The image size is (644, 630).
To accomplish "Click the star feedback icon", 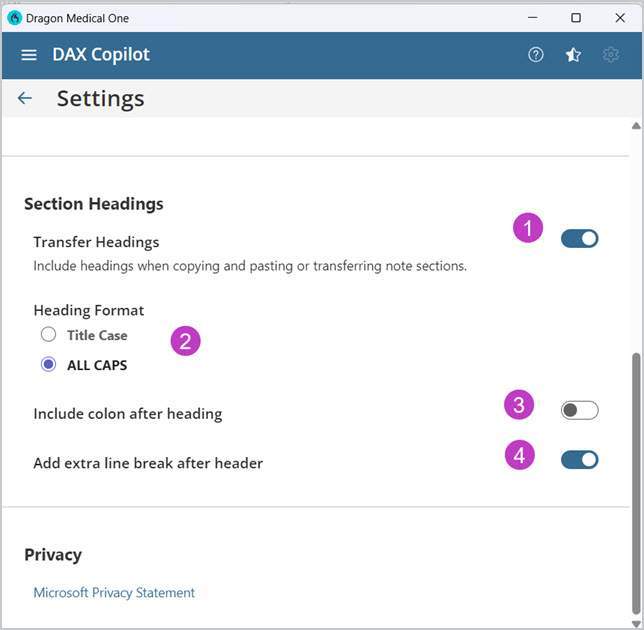I will [573, 55].
